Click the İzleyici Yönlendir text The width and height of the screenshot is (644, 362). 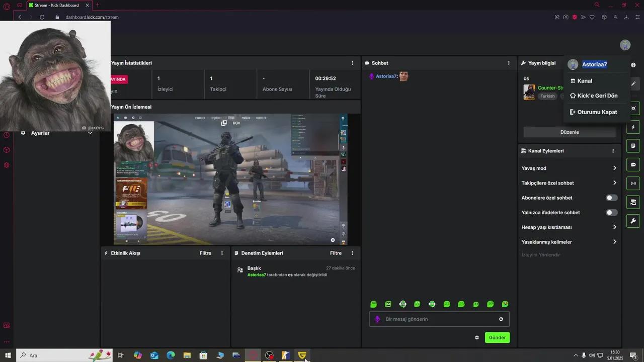[541, 255]
